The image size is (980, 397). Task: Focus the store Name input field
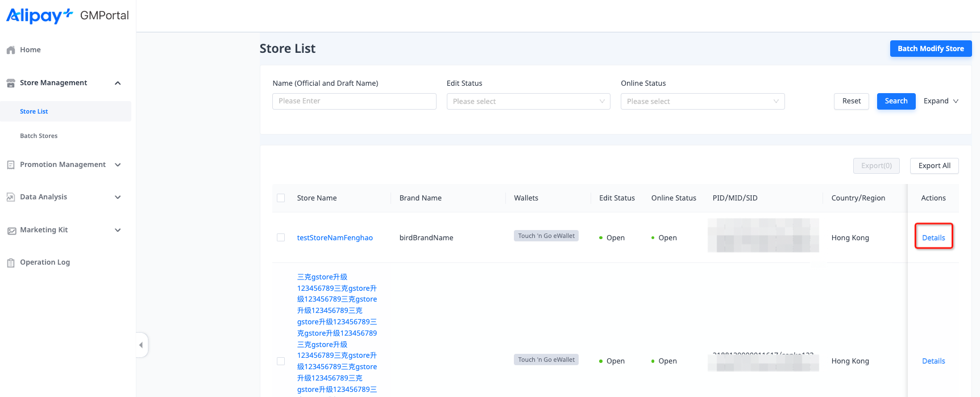point(354,101)
